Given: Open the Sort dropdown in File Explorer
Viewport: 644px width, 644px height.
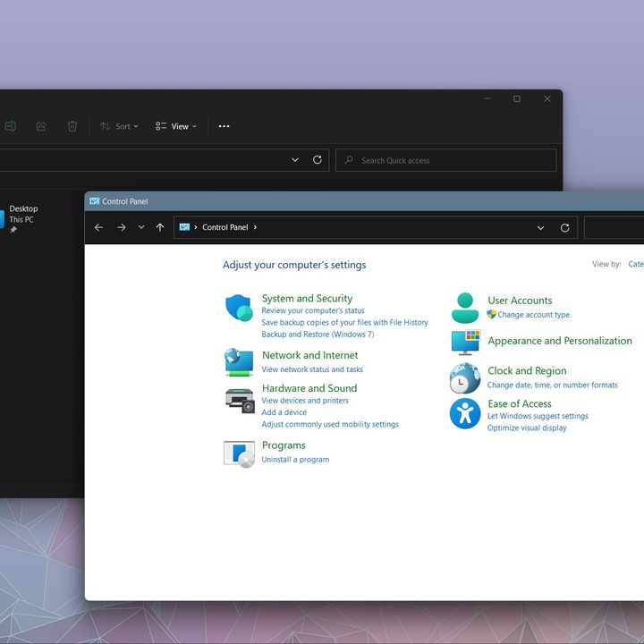Looking at the screenshot, I should pos(120,126).
